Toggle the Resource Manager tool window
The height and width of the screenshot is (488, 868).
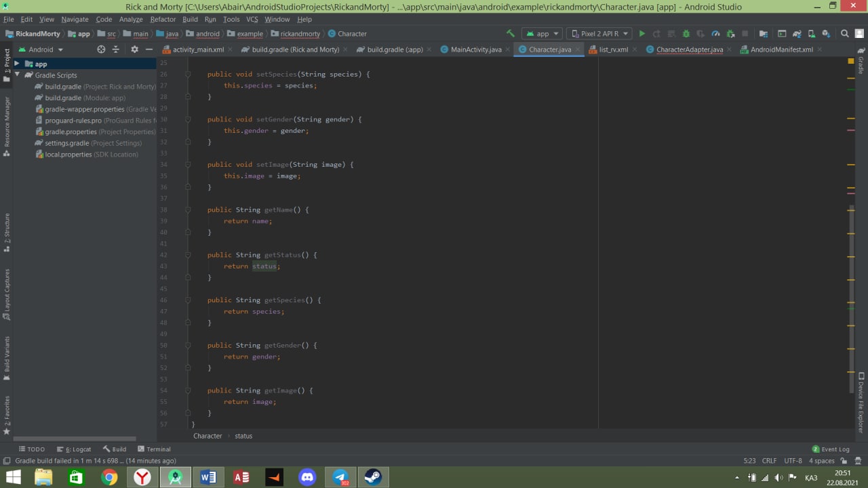tap(7, 127)
